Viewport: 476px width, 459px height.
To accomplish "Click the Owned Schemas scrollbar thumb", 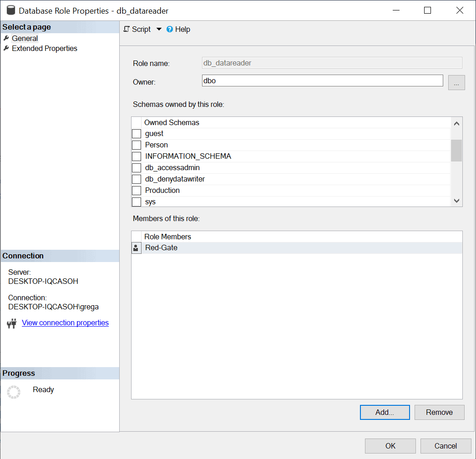I will (x=456, y=151).
